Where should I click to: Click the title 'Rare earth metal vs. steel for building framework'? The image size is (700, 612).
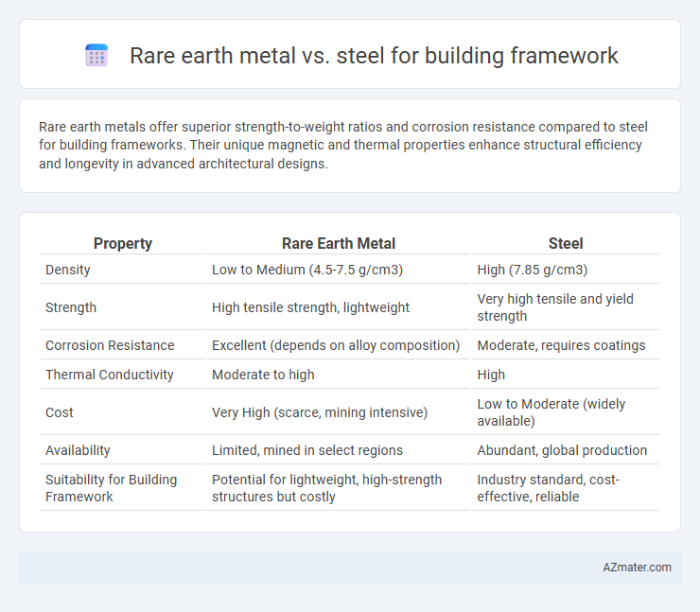tap(374, 56)
